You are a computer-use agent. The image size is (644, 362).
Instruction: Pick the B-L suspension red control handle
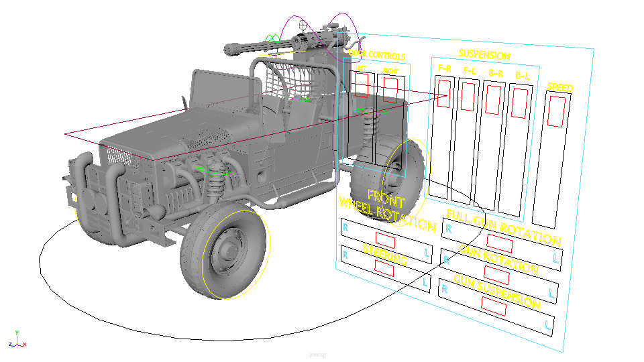520,103
